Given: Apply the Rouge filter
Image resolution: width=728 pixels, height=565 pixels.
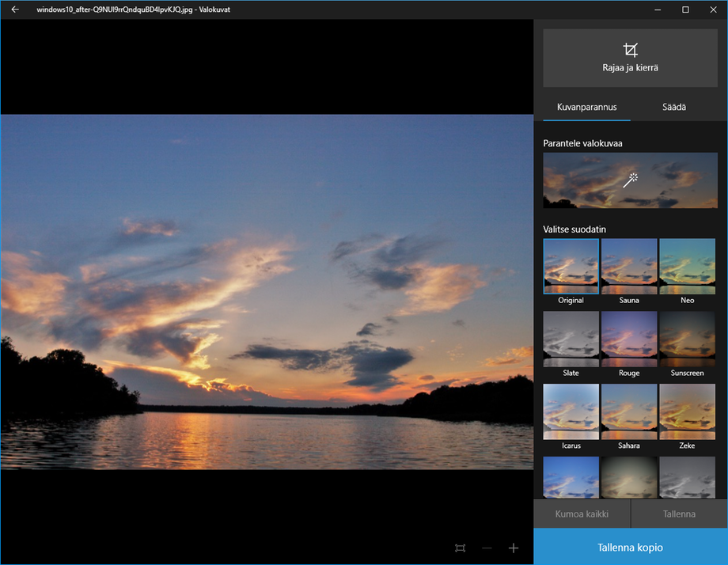Looking at the screenshot, I should (x=629, y=338).
